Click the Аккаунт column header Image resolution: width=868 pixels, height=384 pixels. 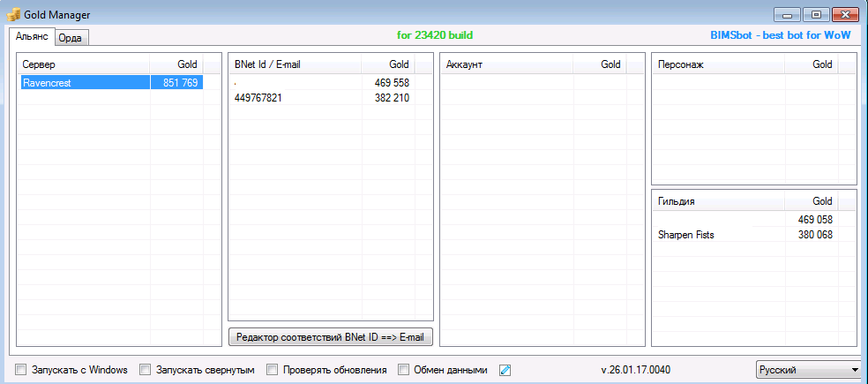[507, 64]
